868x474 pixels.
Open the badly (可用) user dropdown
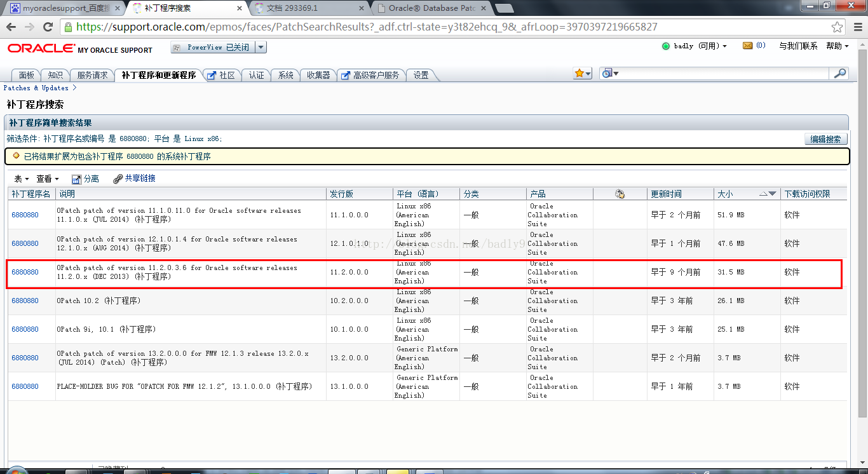click(x=700, y=46)
